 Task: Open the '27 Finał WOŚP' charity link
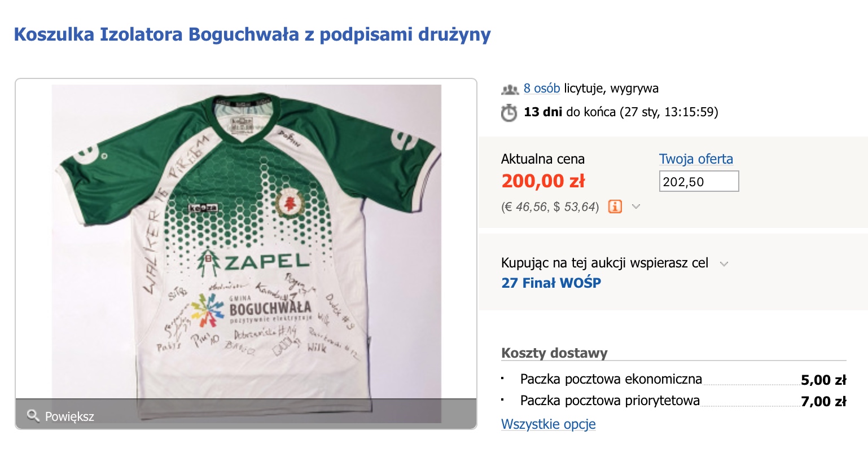click(x=551, y=283)
